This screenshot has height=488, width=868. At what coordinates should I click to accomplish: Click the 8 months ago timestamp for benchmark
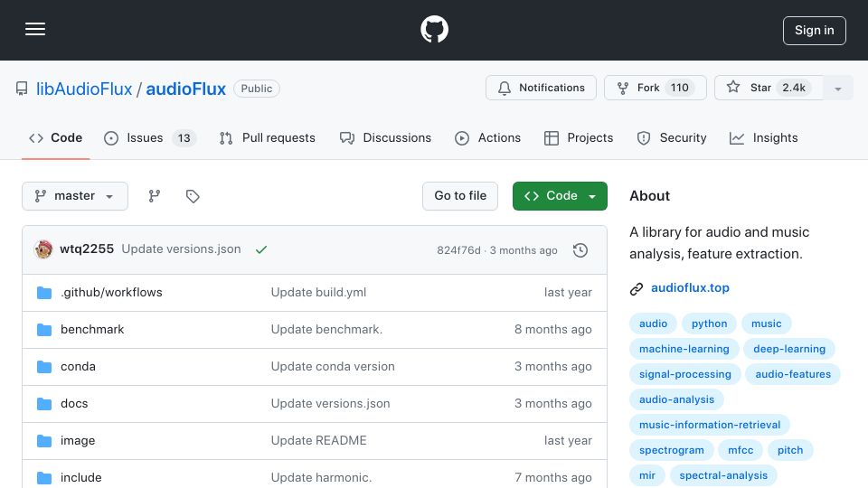click(x=552, y=329)
